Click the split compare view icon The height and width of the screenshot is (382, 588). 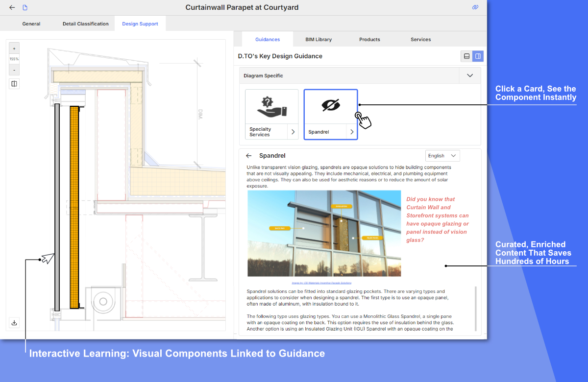point(14,84)
